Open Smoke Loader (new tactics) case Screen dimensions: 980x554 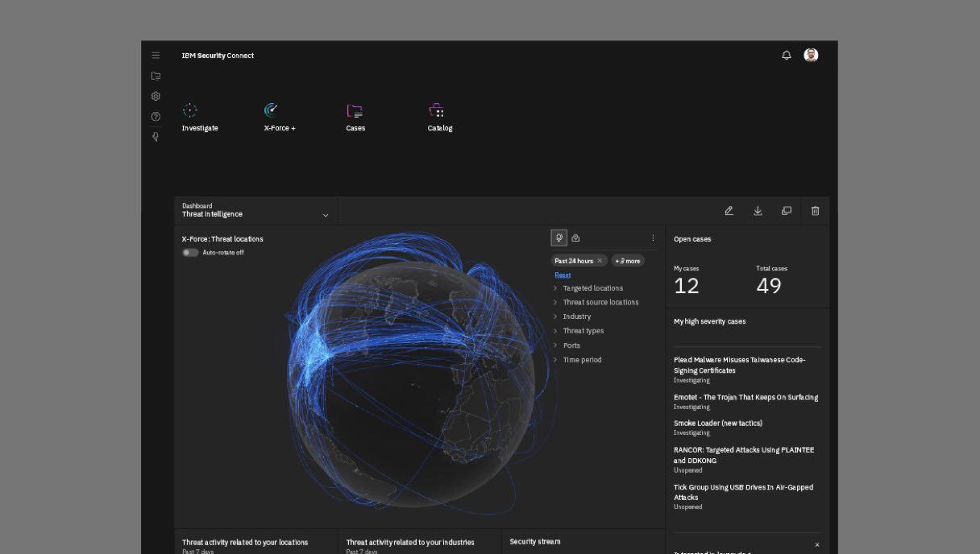pyautogui.click(x=718, y=423)
